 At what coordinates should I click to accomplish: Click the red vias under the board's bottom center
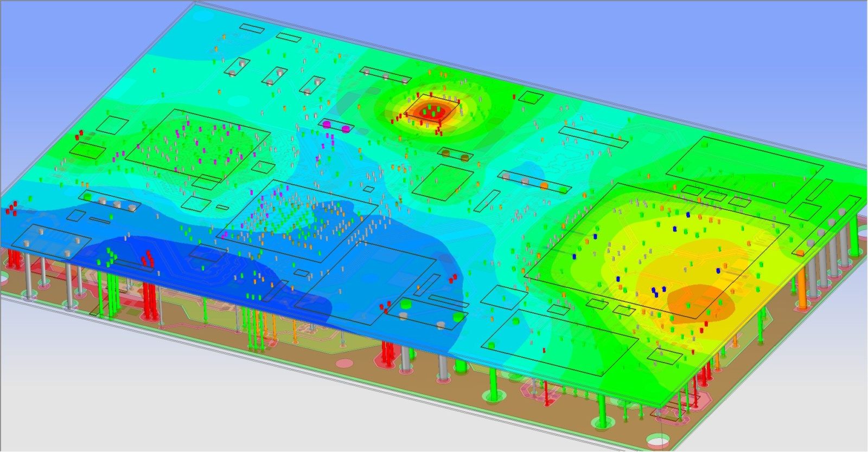click(x=387, y=353)
